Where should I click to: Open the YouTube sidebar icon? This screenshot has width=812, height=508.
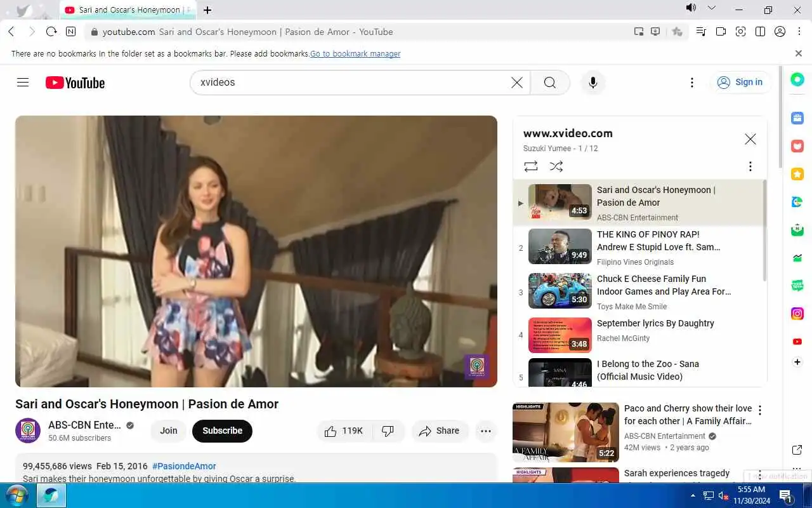(x=797, y=342)
